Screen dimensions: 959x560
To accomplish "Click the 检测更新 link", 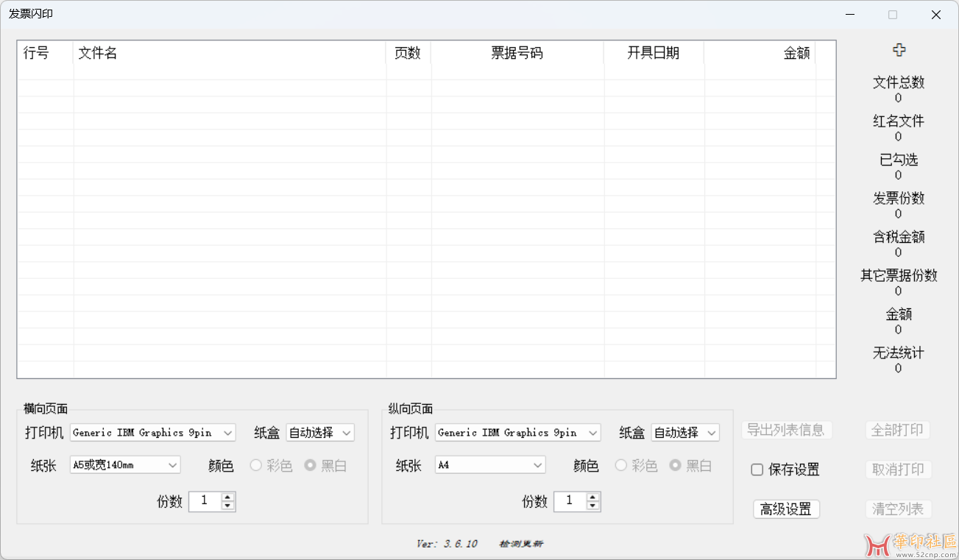I will [x=521, y=544].
